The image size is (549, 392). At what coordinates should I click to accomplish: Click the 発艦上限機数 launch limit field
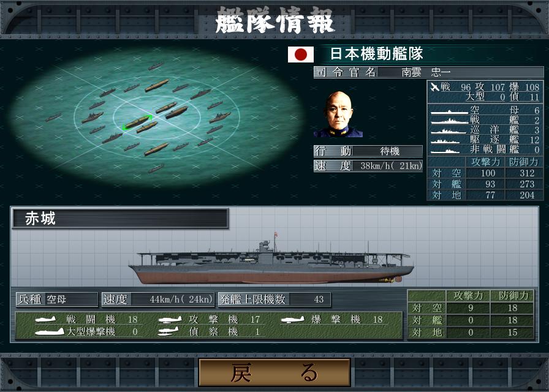tap(274, 300)
